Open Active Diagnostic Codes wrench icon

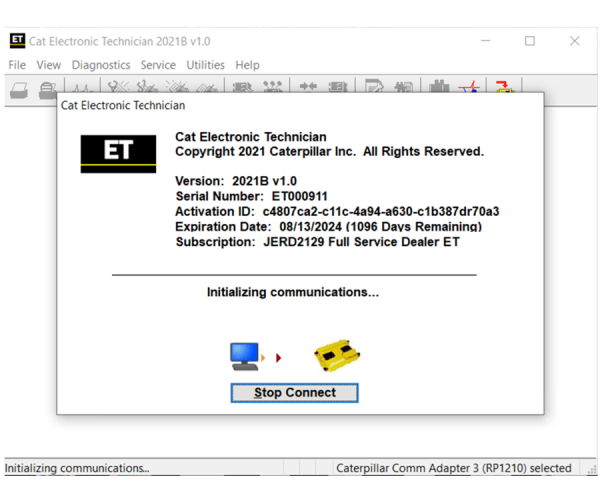118,86
